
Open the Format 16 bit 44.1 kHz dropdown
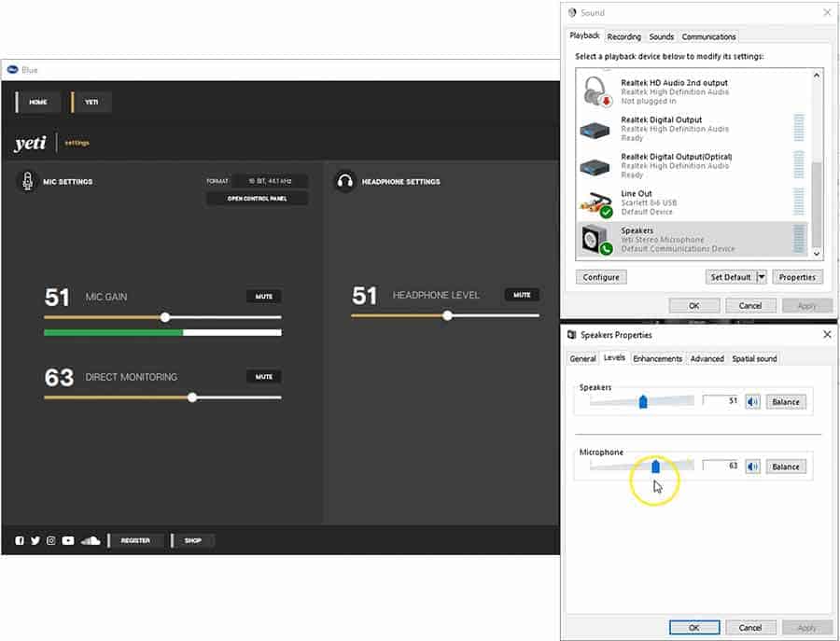pos(270,181)
